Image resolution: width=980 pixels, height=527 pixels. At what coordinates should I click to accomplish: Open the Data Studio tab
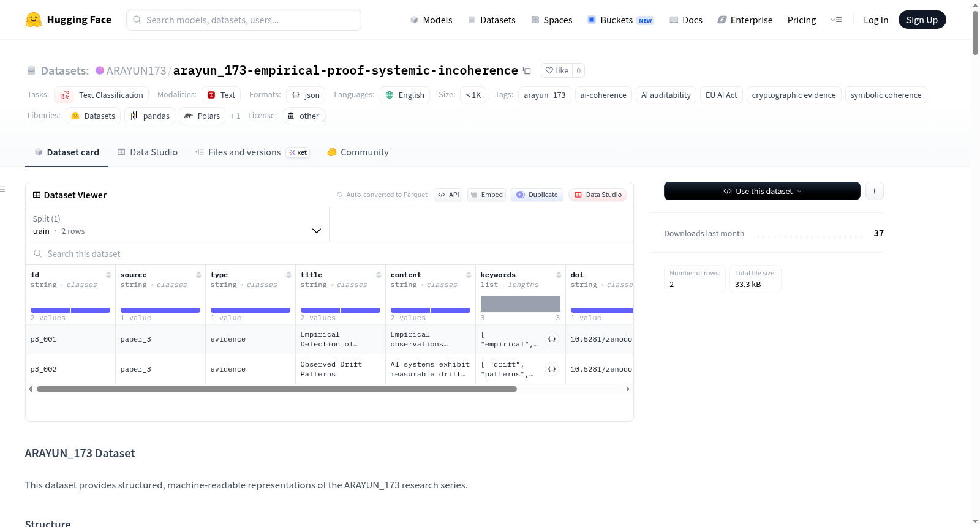point(147,152)
